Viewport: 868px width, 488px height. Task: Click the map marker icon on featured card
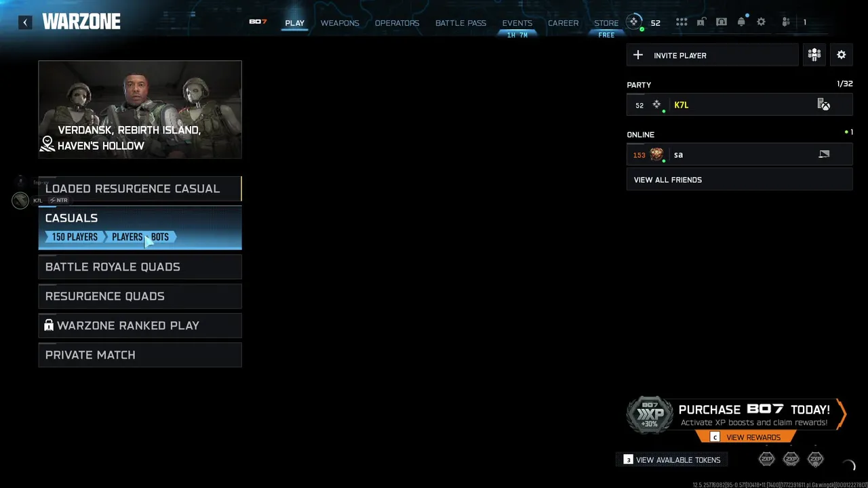[47, 143]
